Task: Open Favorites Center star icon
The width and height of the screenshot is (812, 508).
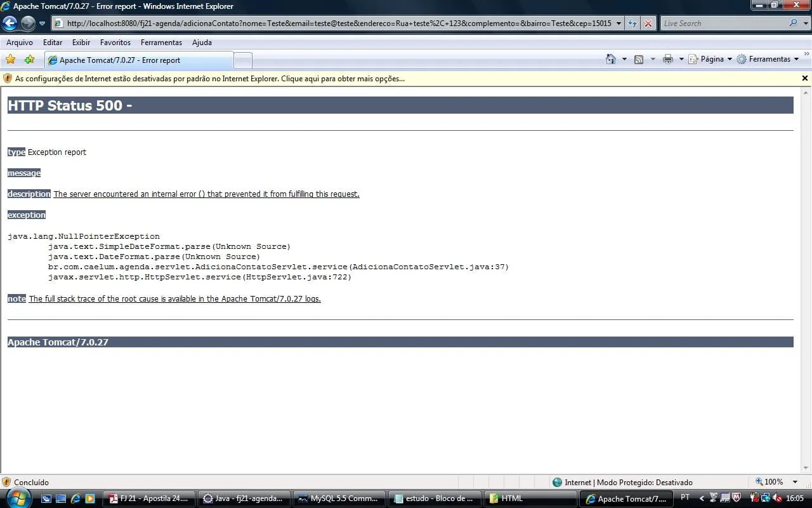Action: (11, 60)
